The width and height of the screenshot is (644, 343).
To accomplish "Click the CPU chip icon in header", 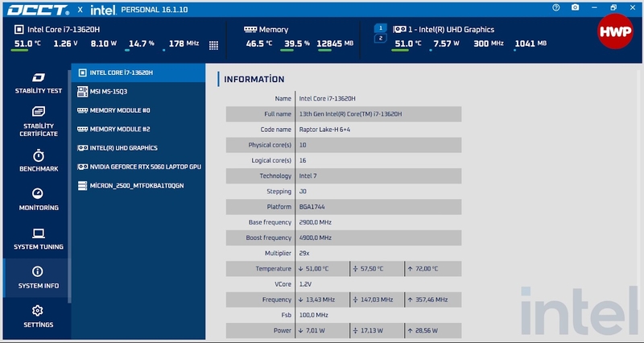I will point(19,30).
